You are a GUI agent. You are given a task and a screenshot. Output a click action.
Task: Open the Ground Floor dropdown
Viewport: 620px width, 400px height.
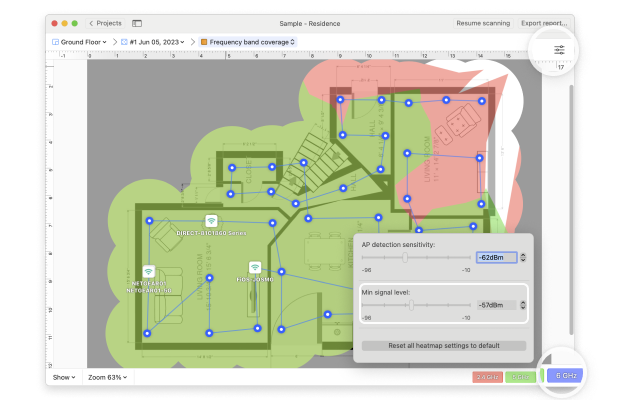coord(79,42)
